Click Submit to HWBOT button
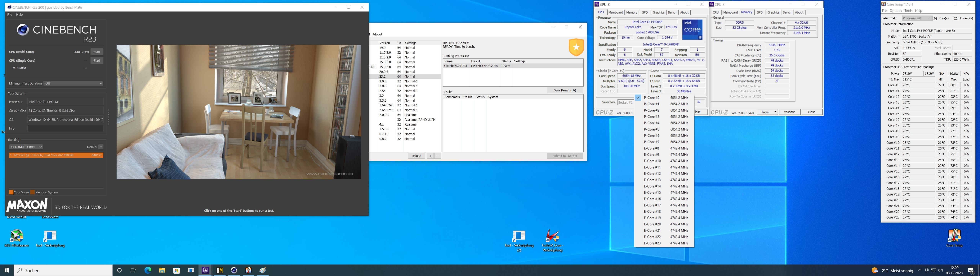Screen dimensions: 980x276 point(565,156)
